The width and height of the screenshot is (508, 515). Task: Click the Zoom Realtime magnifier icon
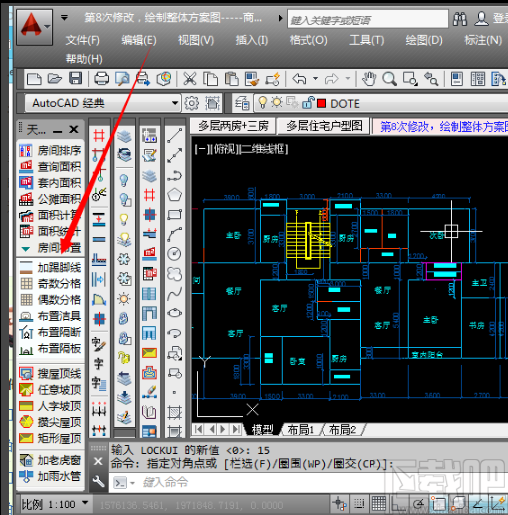(389, 79)
